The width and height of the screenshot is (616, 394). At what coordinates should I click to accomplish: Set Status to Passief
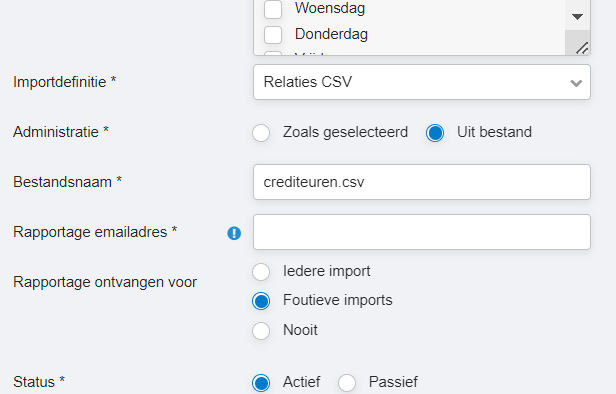pos(347,383)
